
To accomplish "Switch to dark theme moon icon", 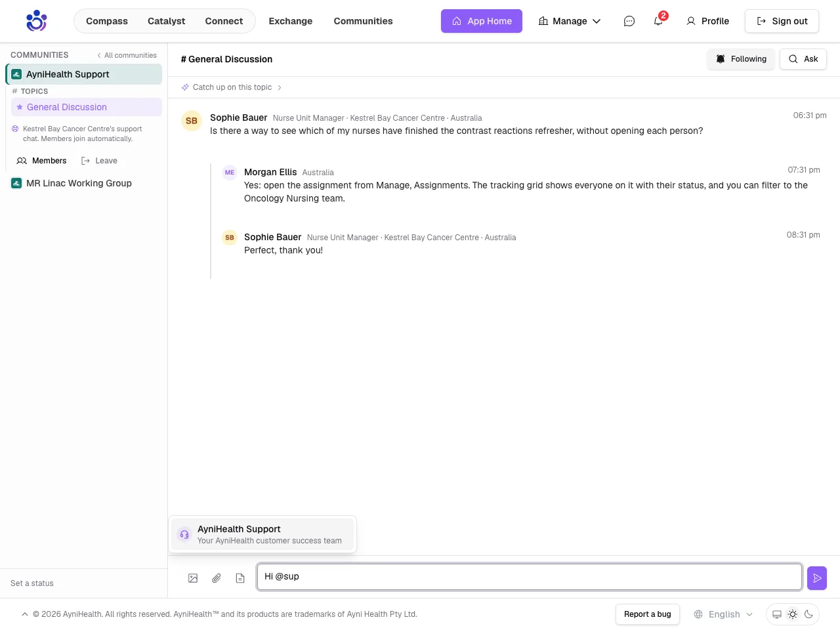I will coord(808,614).
